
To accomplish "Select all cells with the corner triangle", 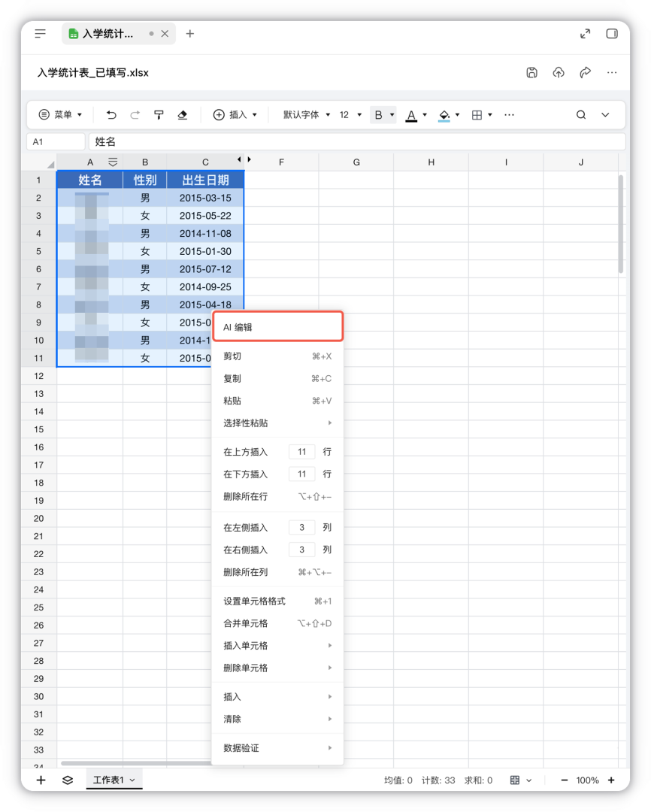I will [50, 165].
